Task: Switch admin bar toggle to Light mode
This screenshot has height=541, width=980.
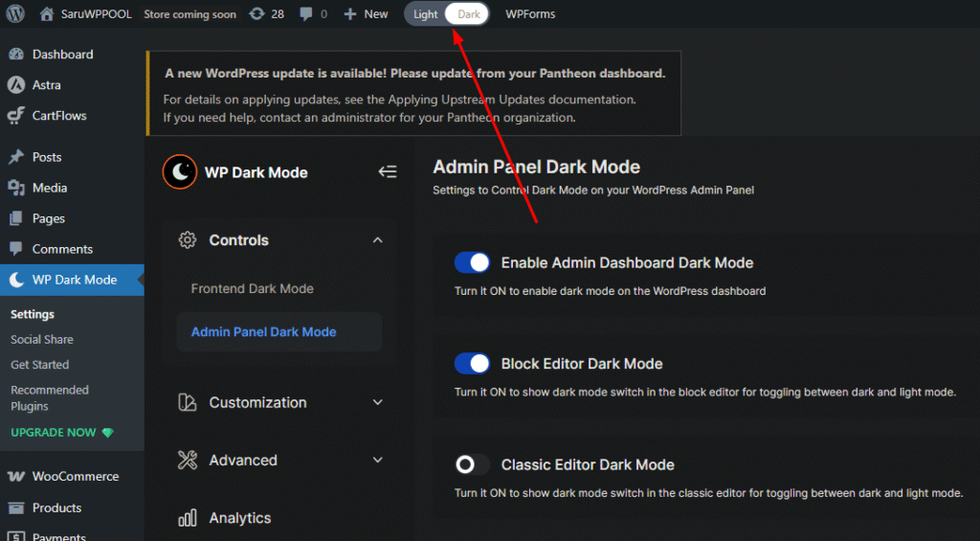Action: click(426, 13)
